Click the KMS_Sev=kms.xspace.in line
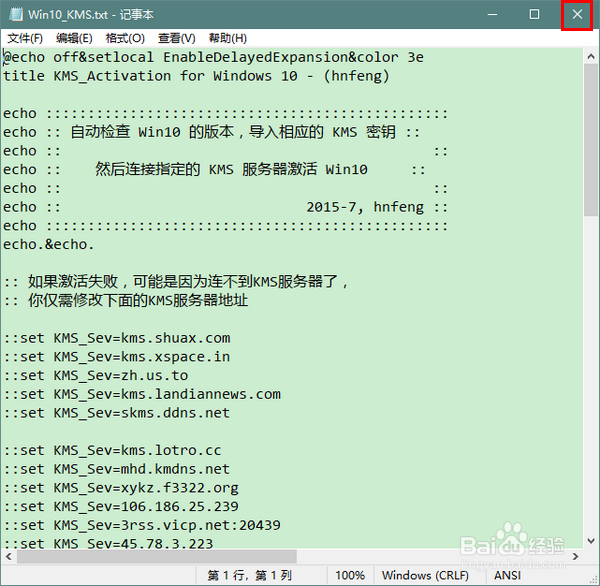The width and height of the screenshot is (600, 586). [x=117, y=357]
